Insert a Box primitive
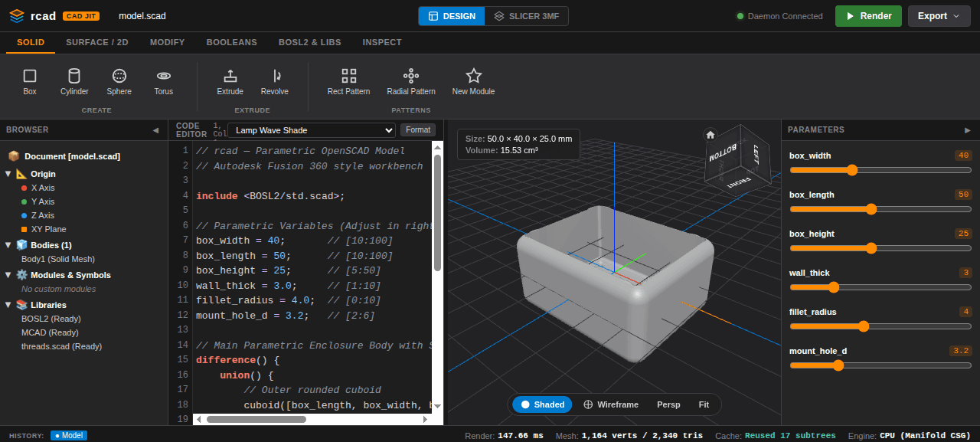This screenshot has height=442, width=980. pyautogui.click(x=30, y=82)
